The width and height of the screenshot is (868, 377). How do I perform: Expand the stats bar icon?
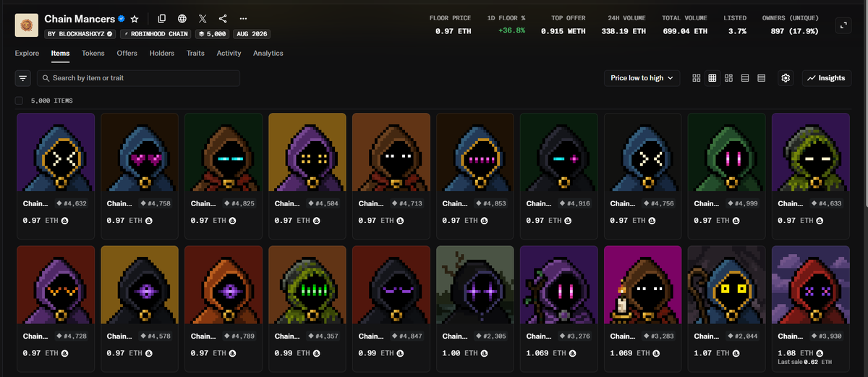(843, 25)
